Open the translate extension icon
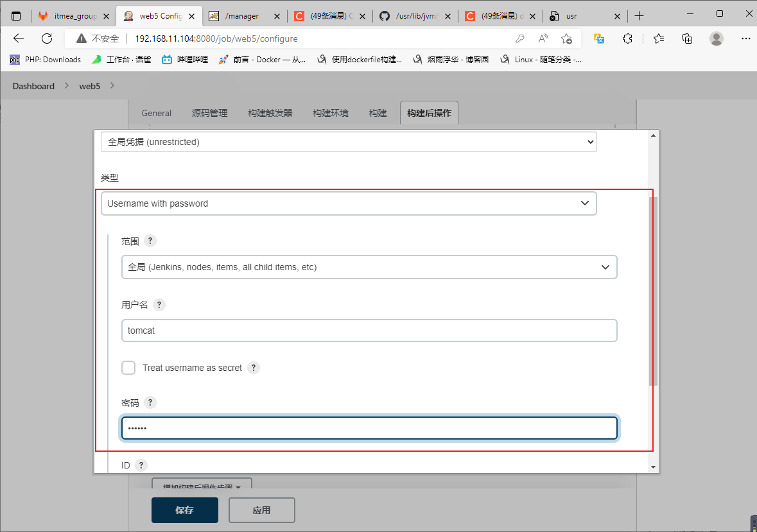The image size is (757, 532). click(x=599, y=39)
